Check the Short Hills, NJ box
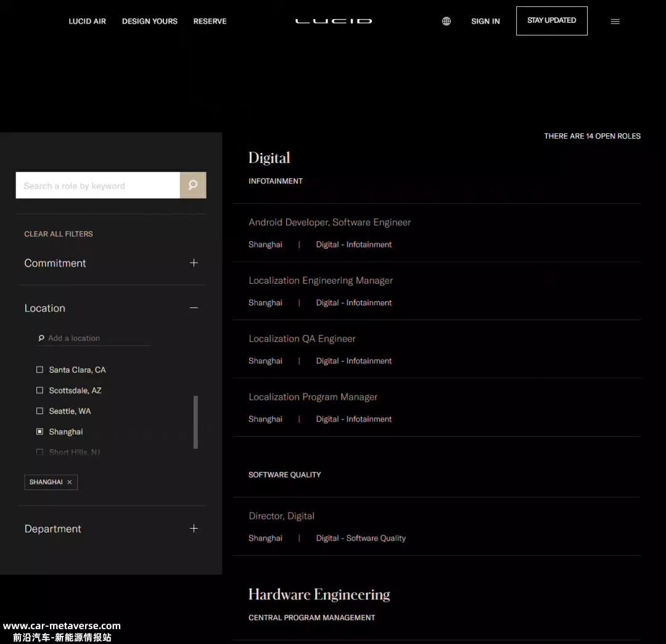The image size is (666, 644). 39,452
